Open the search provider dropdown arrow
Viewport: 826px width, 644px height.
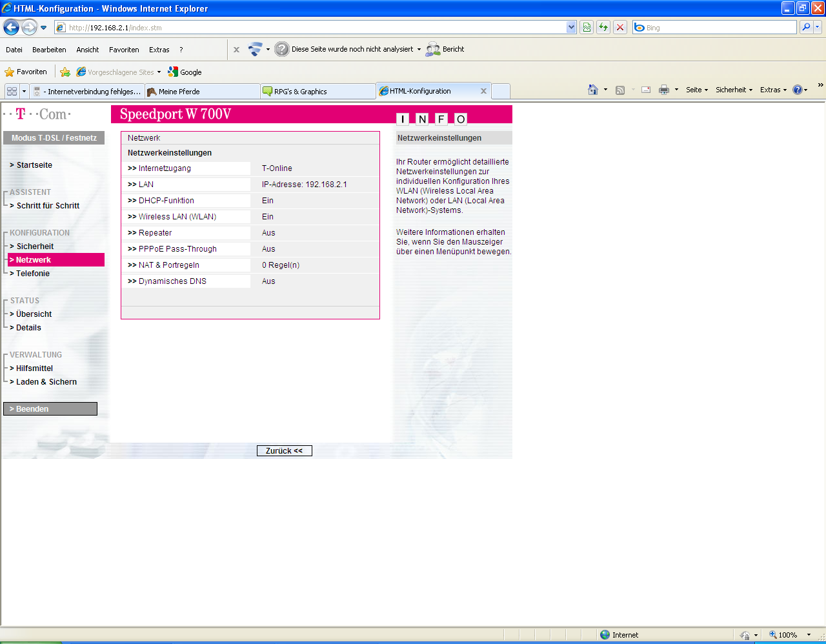pos(818,27)
